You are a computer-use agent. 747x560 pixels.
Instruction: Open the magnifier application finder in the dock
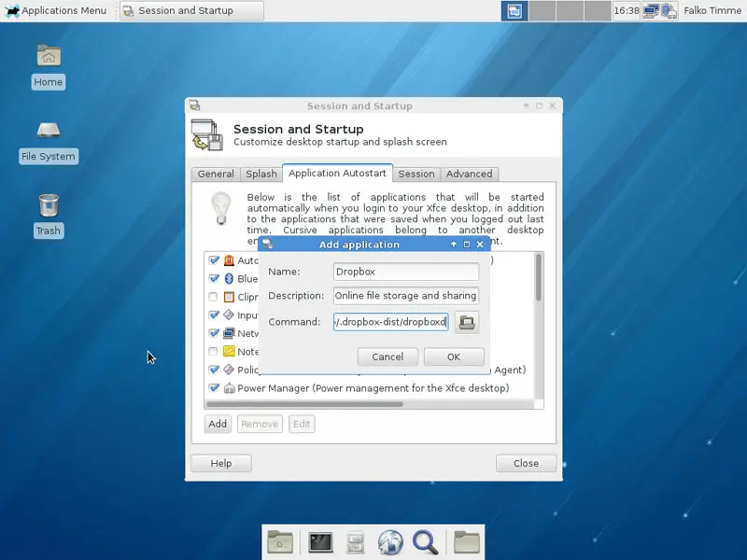pos(426,543)
